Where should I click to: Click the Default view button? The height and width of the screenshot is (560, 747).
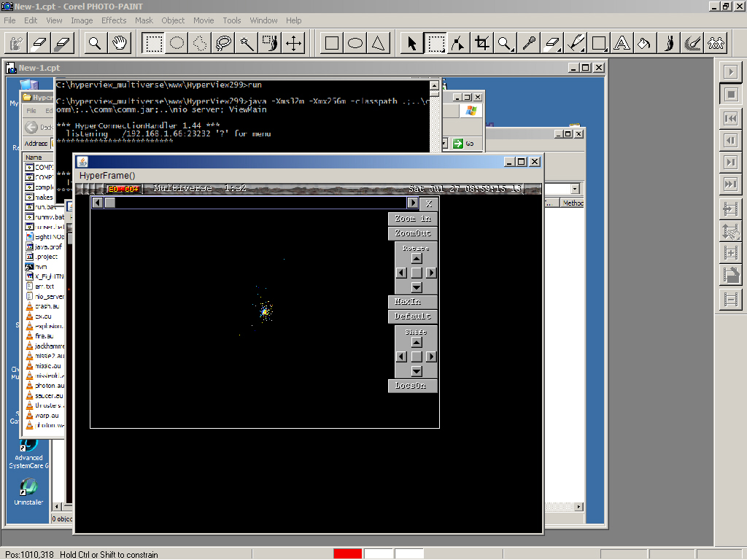tap(413, 316)
